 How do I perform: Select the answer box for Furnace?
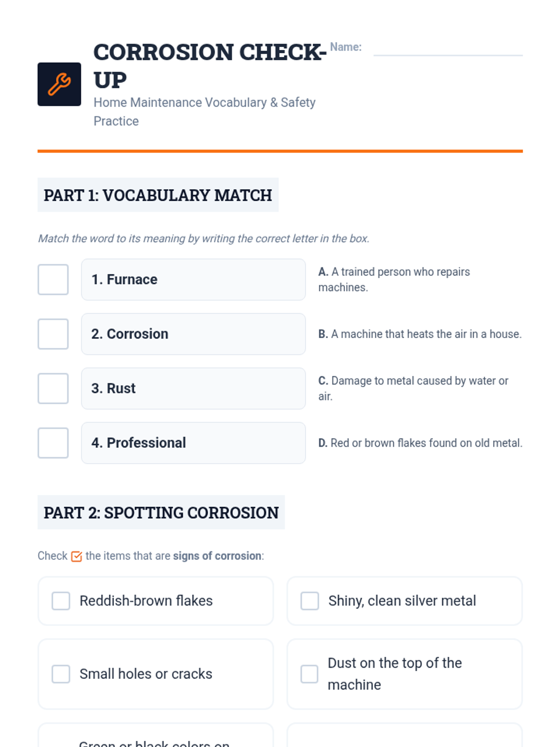point(53,280)
